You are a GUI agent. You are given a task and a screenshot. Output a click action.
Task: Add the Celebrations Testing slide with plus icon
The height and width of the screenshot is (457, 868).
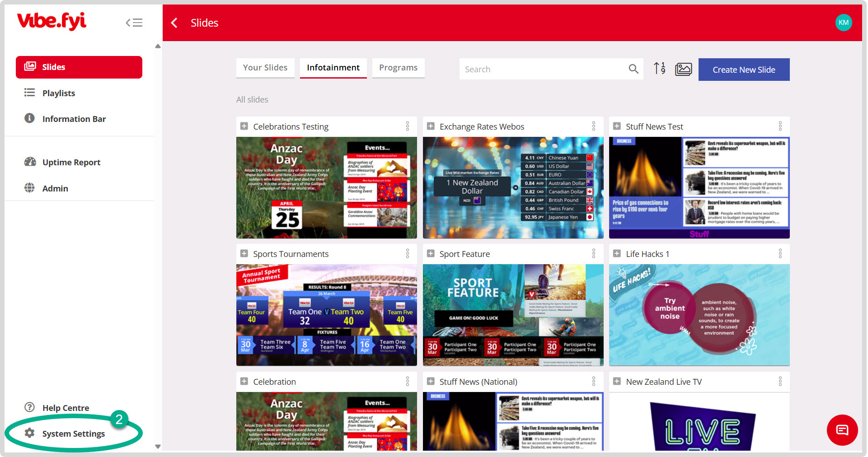tap(244, 126)
